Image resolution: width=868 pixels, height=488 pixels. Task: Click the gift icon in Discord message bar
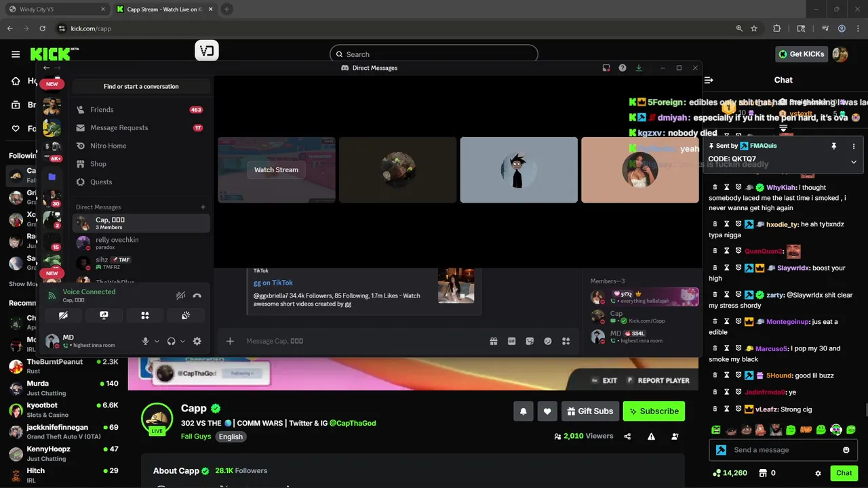[x=494, y=341]
